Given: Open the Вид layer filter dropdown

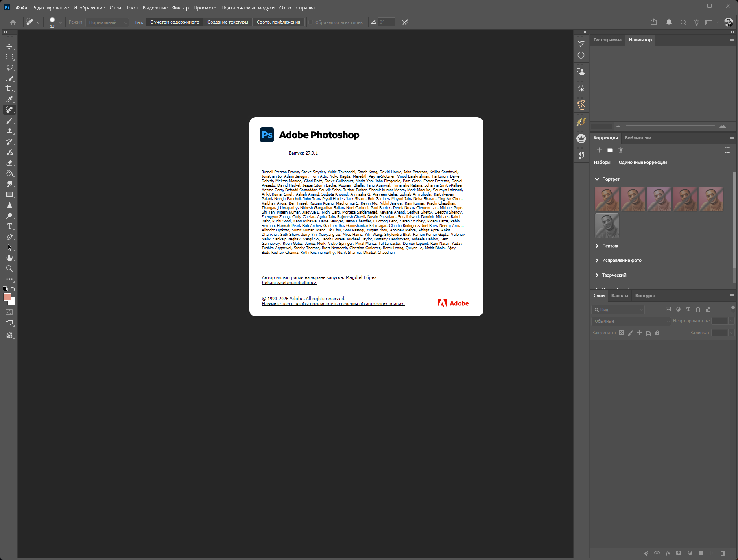Looking at the screenshot, I should (618, 310).
